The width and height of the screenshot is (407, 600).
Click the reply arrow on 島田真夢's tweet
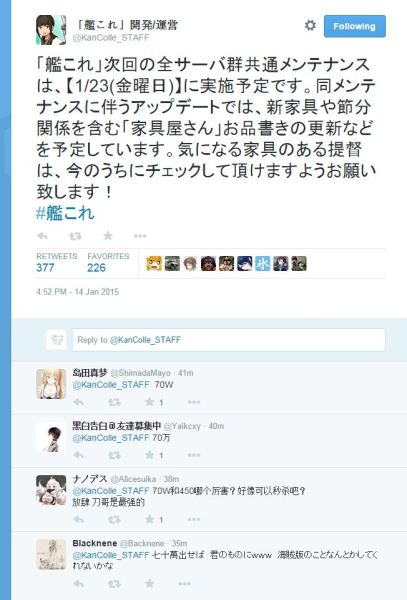click(78, 402)
